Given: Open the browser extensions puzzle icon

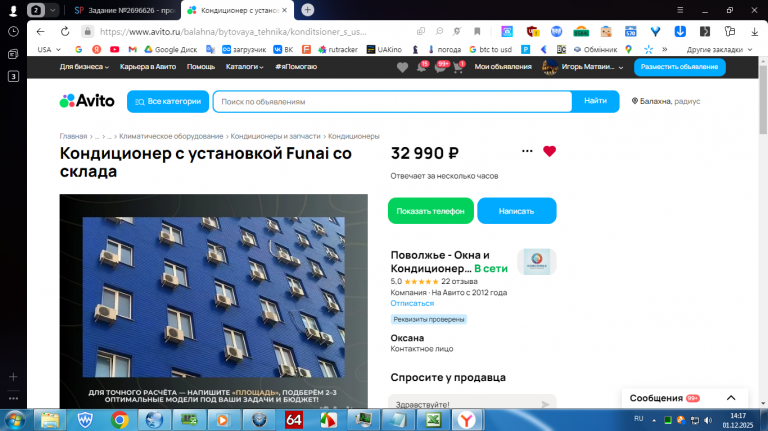Looking at the screenshot, I should (730, 32).
